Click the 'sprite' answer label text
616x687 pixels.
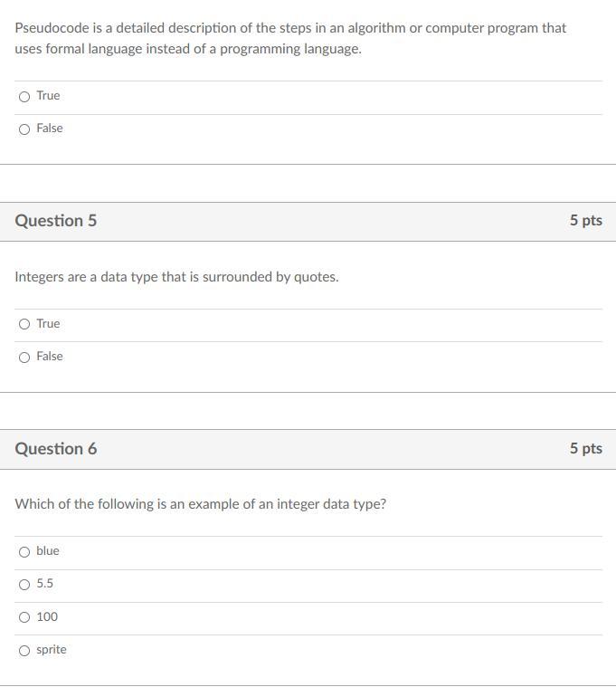pyautogui.click(x=52, y=649)
